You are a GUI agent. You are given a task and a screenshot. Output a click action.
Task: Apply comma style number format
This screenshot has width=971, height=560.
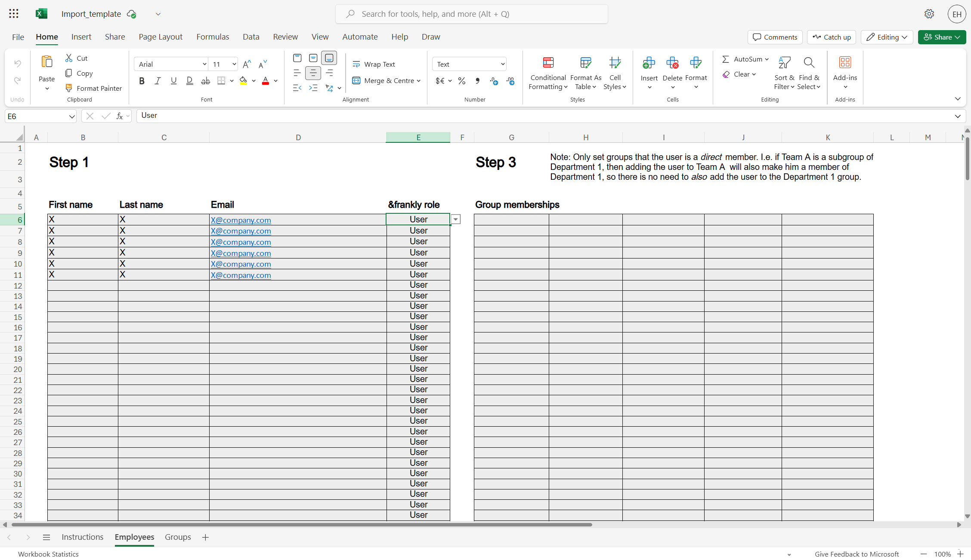(x=478, y=81)
